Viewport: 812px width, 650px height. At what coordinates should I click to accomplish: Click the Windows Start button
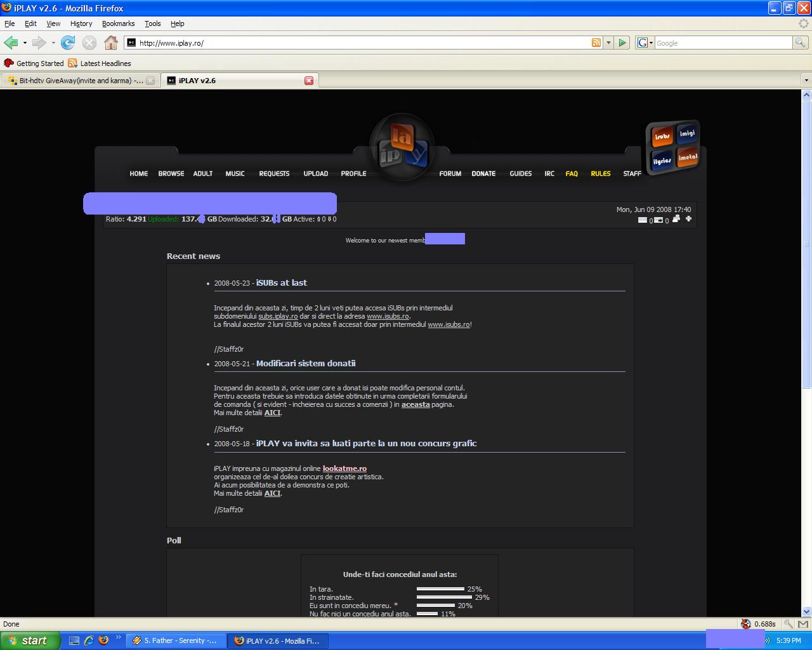click(30, 640)
